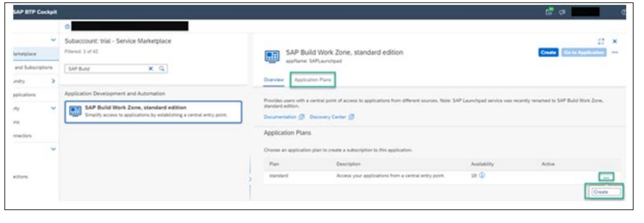Open the Documentation link
Screen dimensions: 644x223
point(280,117)
